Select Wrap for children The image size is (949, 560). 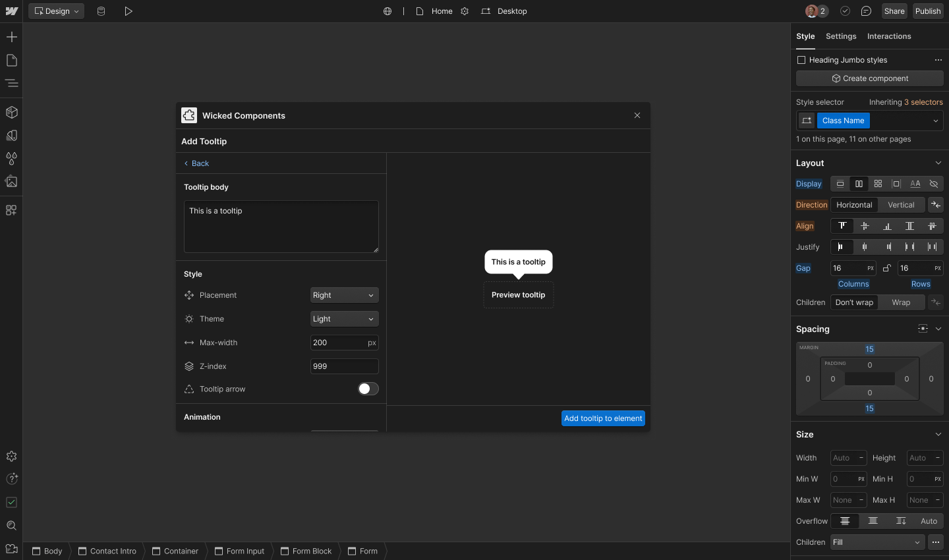pos(901,302)
